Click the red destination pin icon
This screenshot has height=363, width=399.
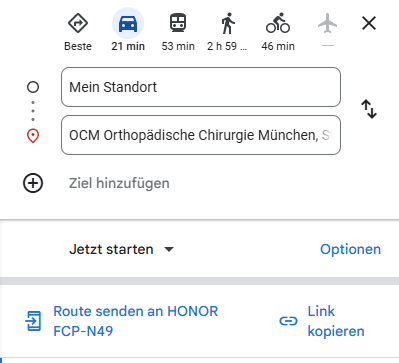(33, 136)
